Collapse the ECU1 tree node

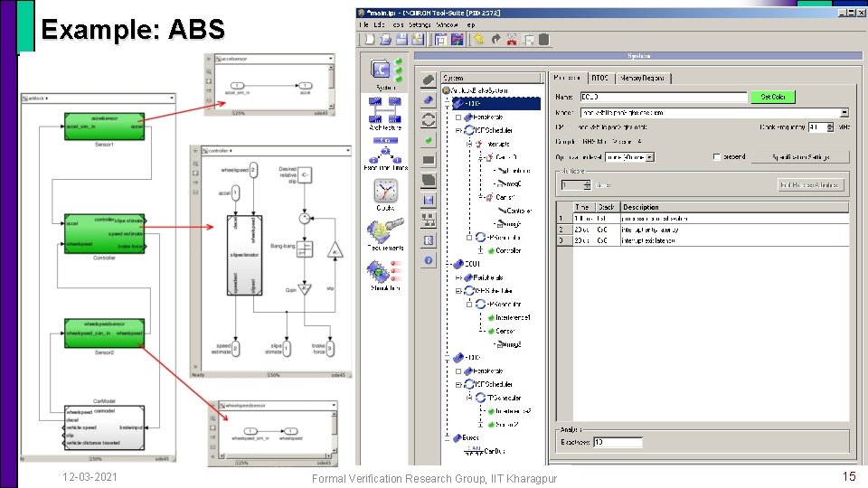[448, 264]
